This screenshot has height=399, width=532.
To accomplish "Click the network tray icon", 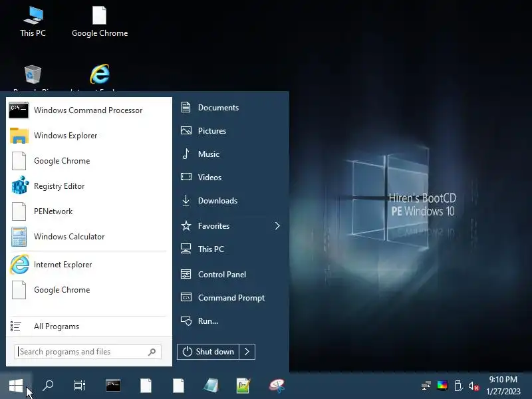I will (426, 386).
